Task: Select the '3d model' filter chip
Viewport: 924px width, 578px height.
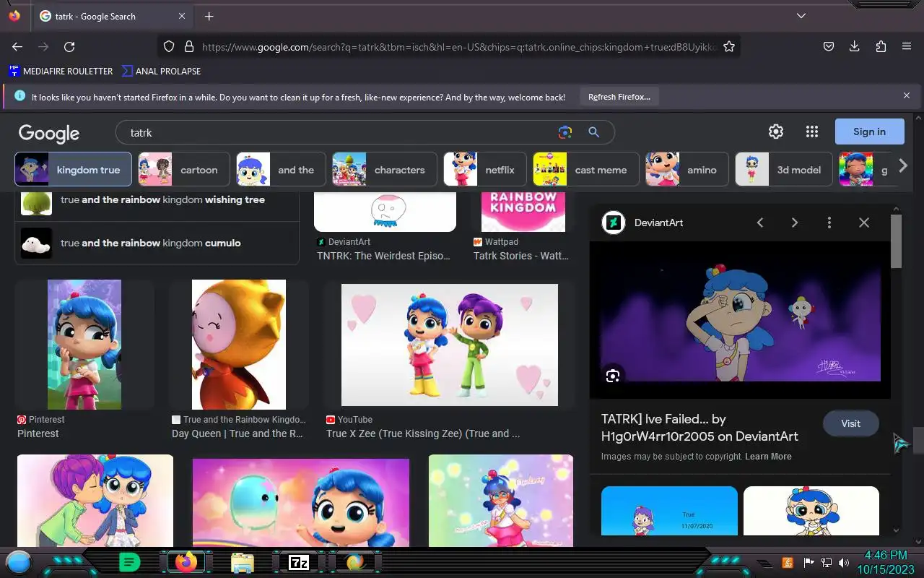Action: 783,170
